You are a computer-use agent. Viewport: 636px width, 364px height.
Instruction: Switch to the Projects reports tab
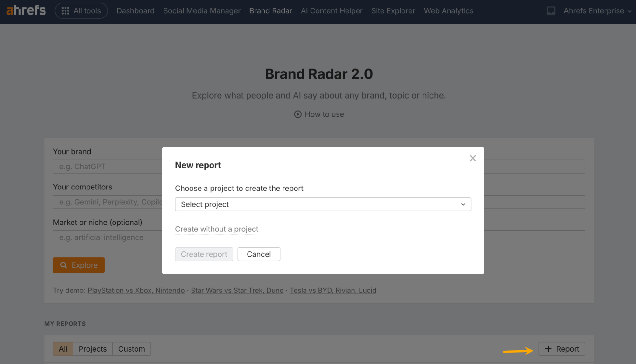coord(93,349)
